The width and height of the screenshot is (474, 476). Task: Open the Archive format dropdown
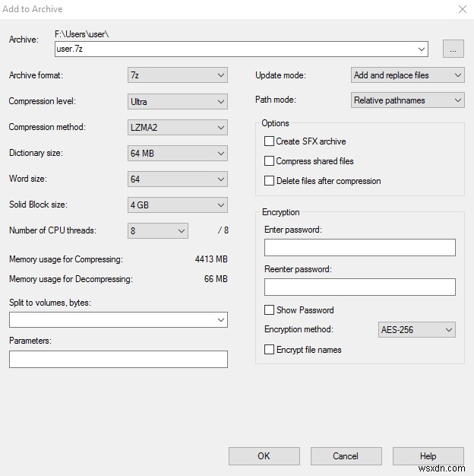point(178,75)
